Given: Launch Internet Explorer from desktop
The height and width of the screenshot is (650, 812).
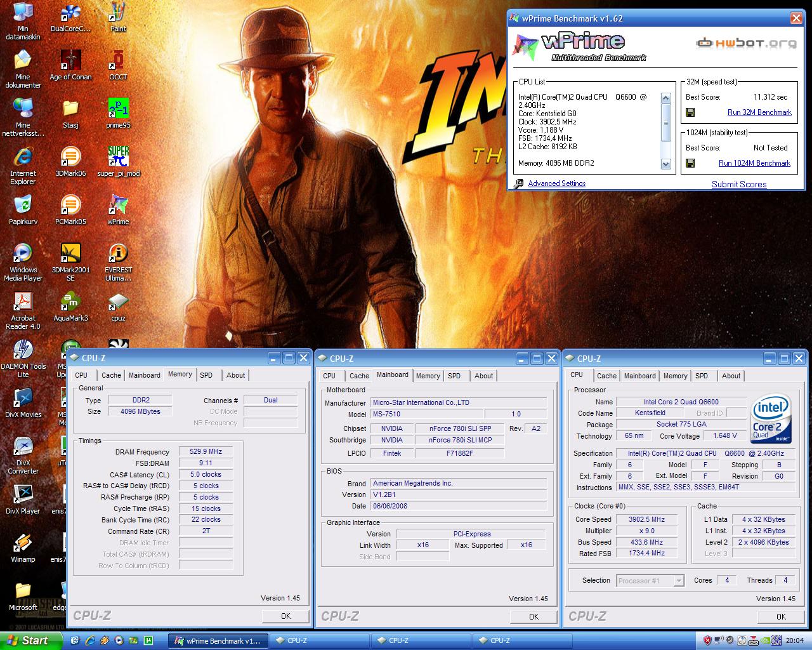Looking at the screenshot, I should point(23,166).
